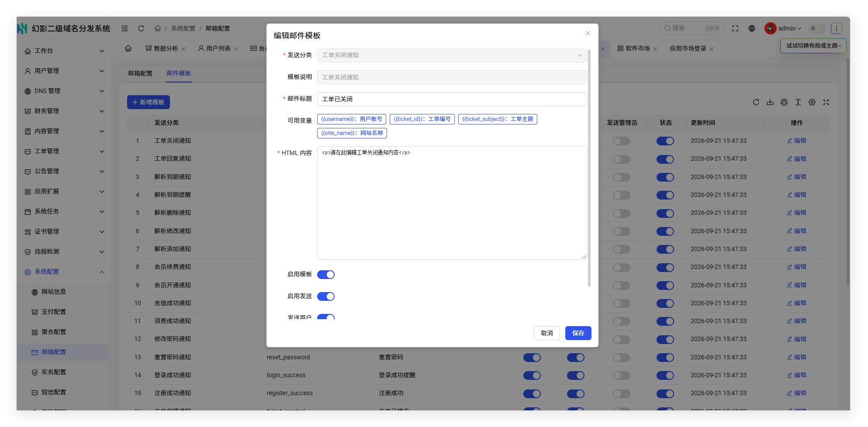Close the 软件市场 tab
This screenshot has width=868, height=427.
click(655, 49)
